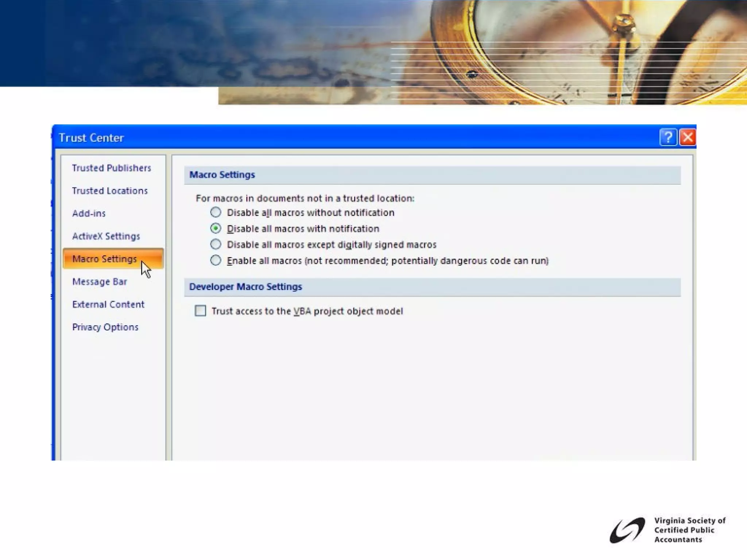Close the Trust Center dialog

click(688, 137)
